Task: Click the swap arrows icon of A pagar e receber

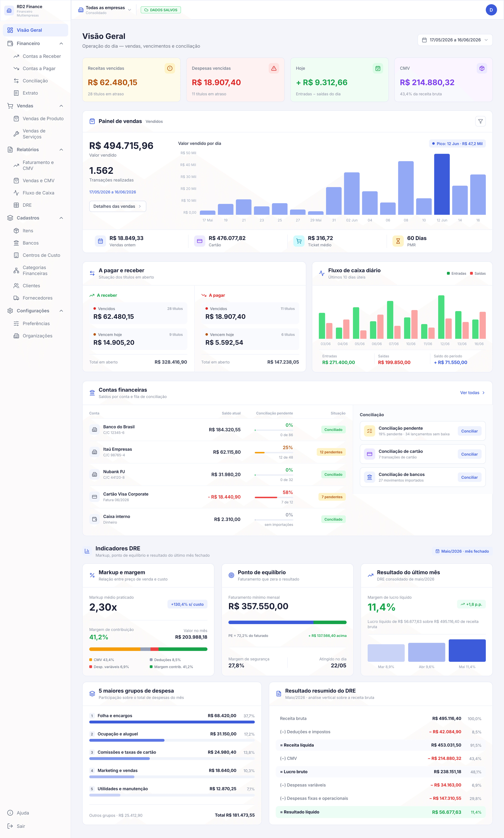Action: [x=92, y=273]
